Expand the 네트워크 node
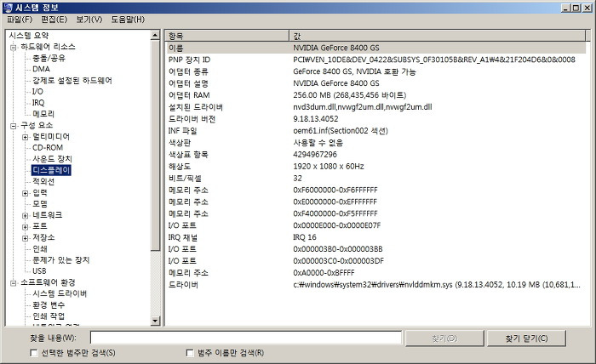Image resolution: width=596 pixels, height=364 pixels. (25, 215)
